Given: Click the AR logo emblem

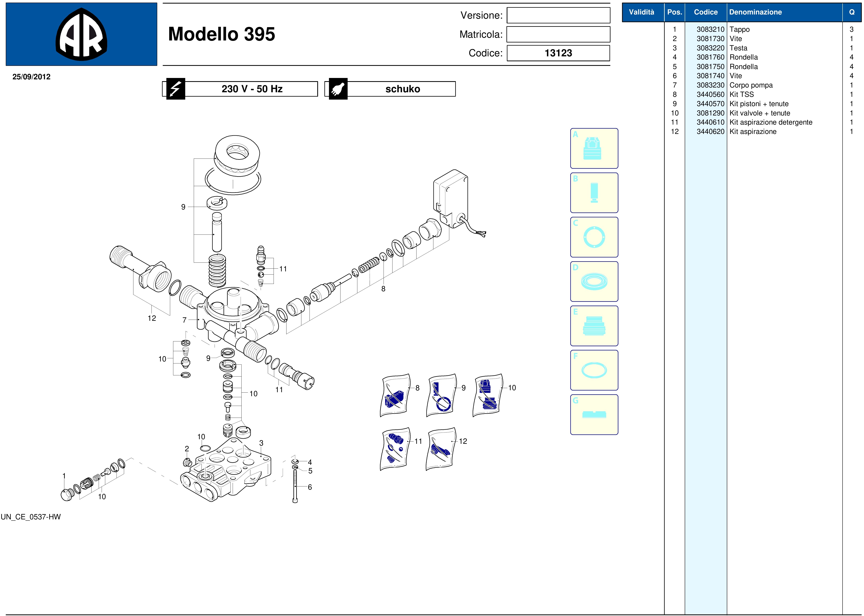Looking at the screenshot, I should [81, 35].
